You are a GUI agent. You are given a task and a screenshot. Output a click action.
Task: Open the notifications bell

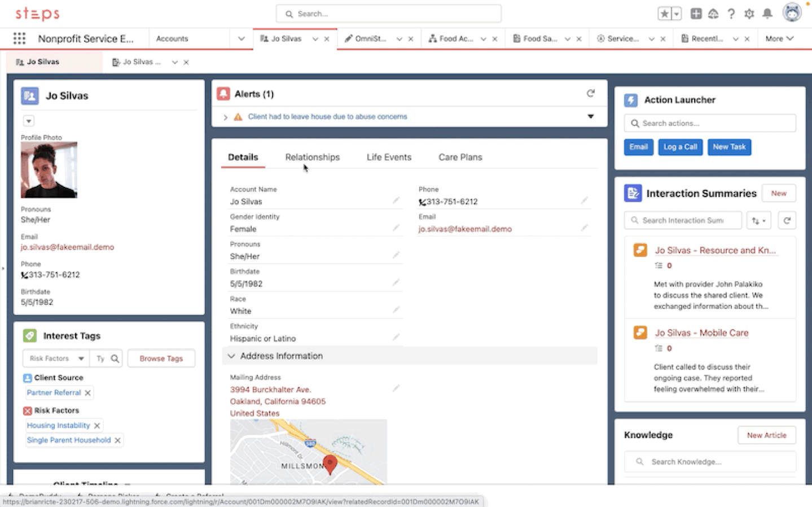click(x=767, y=14)
